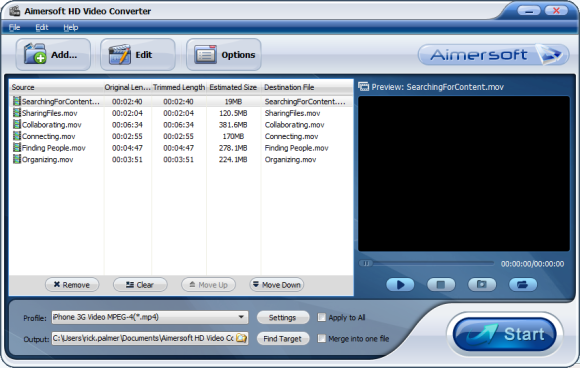Screen dimensions: 580x368
Task: Click the 00:06:34 original length cell
Action: 127,125
